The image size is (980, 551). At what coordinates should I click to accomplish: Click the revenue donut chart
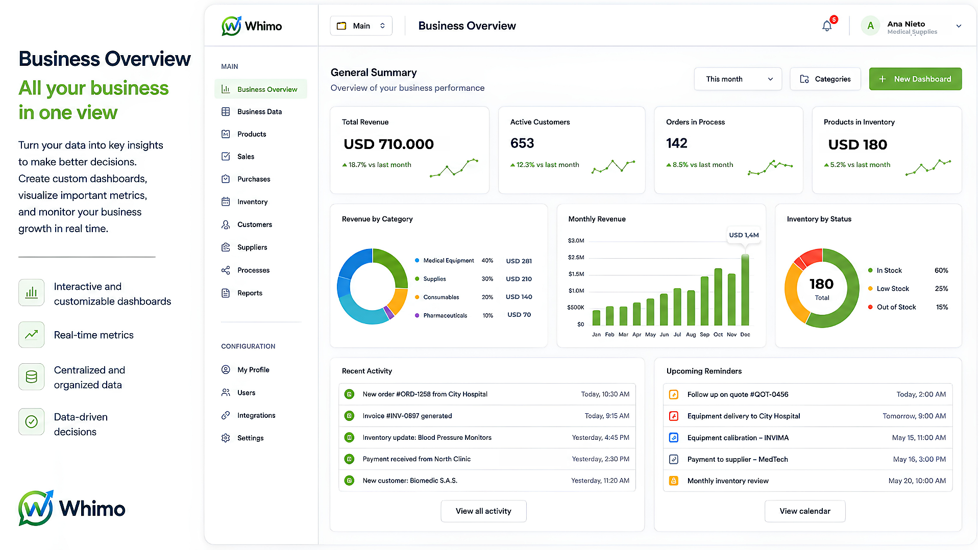[373, 286]
